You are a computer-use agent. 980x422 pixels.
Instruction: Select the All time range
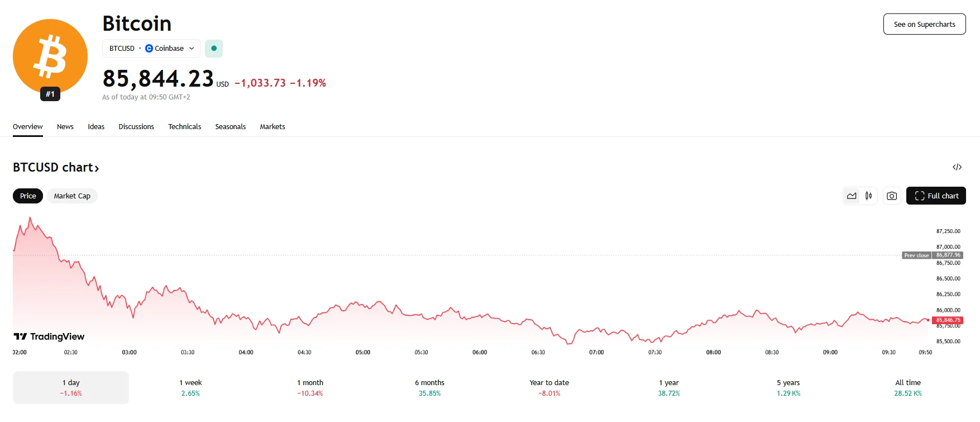pos(908,387)
